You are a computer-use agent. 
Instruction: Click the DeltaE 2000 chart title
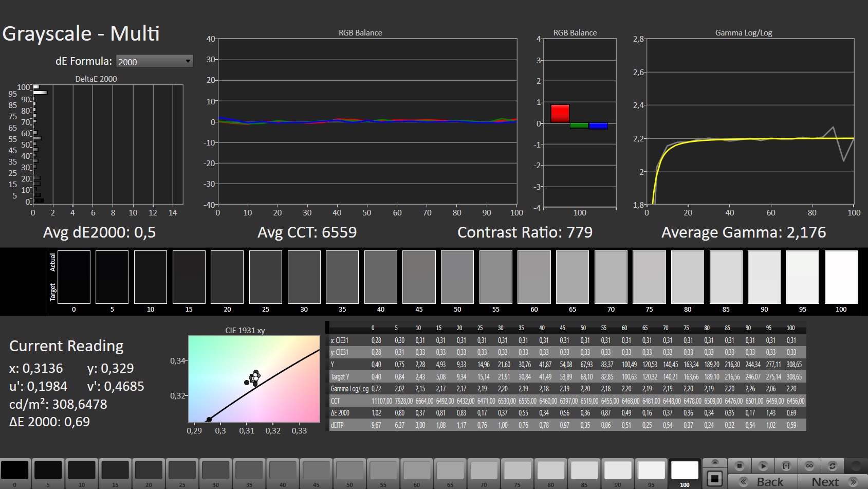coord(96,79)
